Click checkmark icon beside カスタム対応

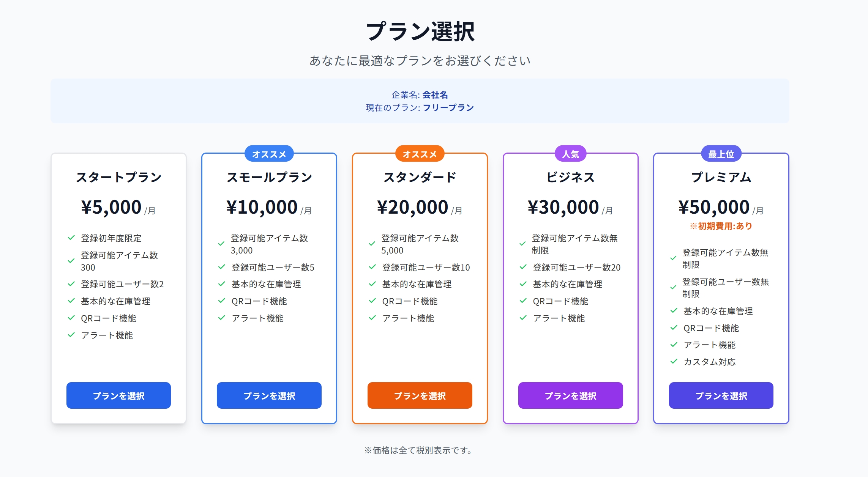point(674,362)
